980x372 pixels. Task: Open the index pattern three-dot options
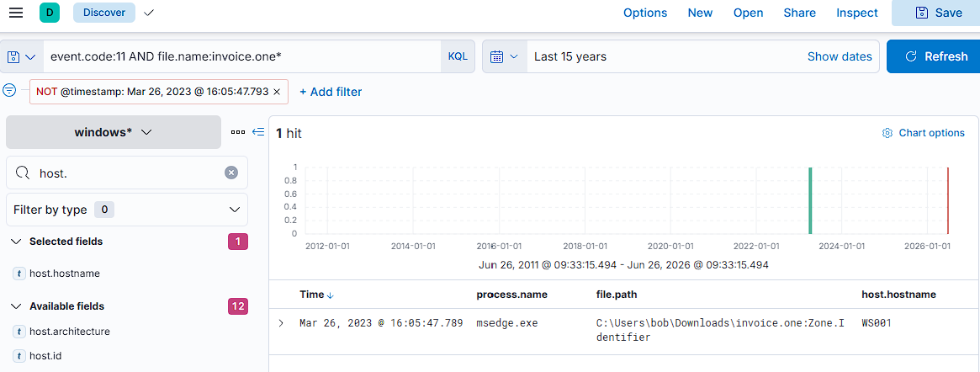pos(237,132)
